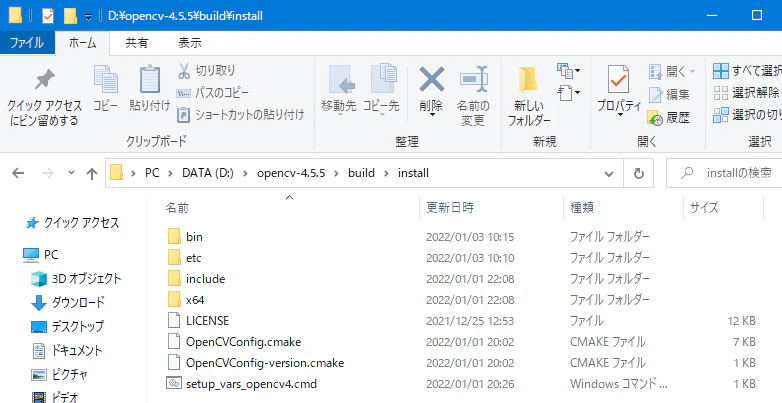
Task: Open Quick Access (クイック アクセス) in sidebar
Action: pyautogui.click(x=72, y=222)
